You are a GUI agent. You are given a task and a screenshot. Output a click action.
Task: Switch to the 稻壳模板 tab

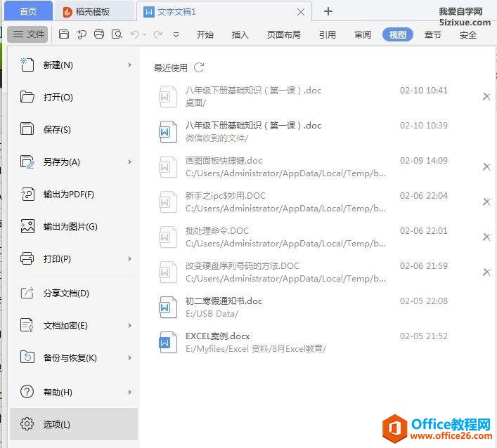[x=94, y=12]
